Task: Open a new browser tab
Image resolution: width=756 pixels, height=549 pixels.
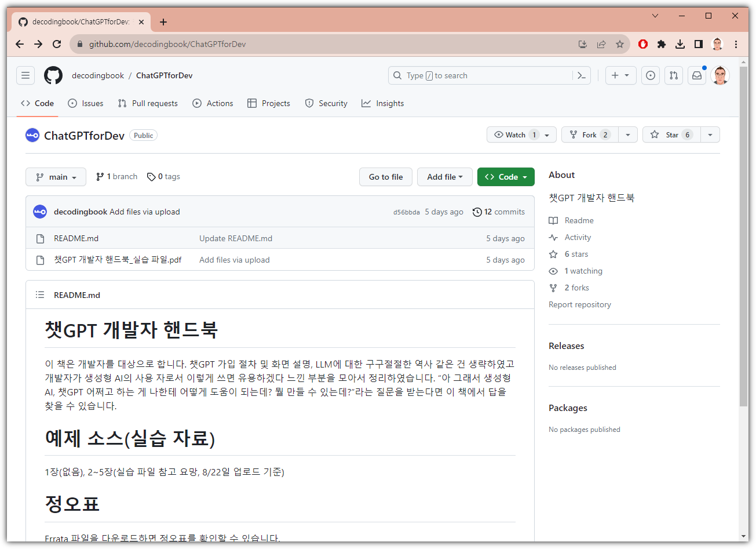Action: pyautogui.click(x=163, y=22)
